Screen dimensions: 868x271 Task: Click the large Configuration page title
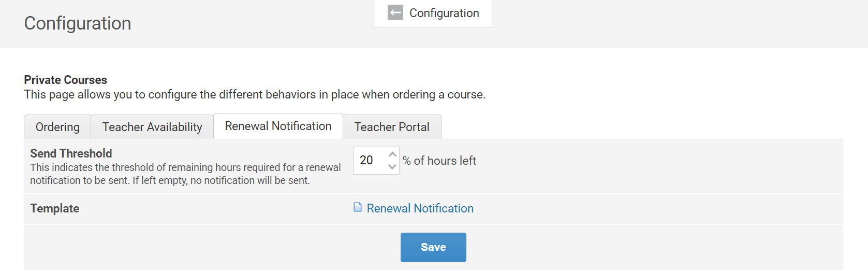coord(78,23)
